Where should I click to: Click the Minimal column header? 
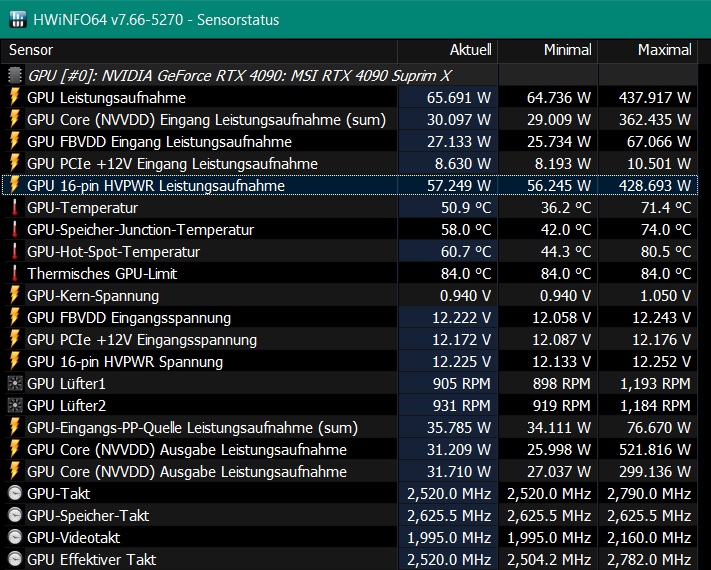point(548,50)
